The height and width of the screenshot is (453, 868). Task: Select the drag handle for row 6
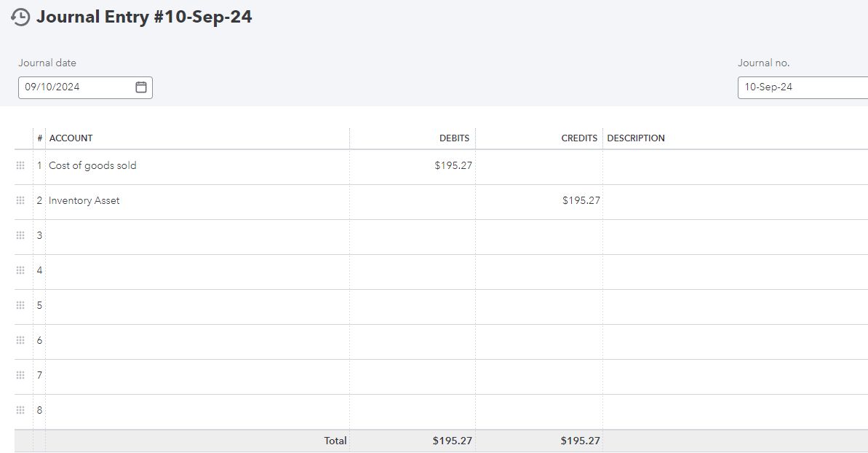point(20,340)
